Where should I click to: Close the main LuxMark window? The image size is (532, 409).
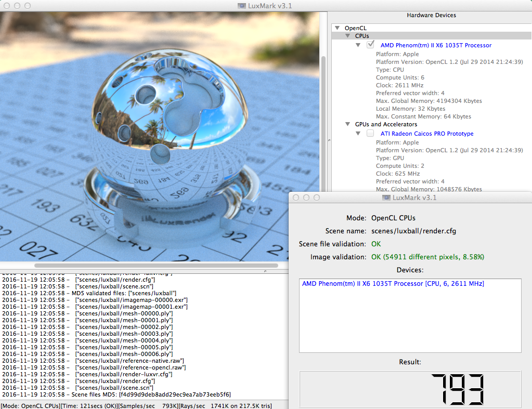7,6
